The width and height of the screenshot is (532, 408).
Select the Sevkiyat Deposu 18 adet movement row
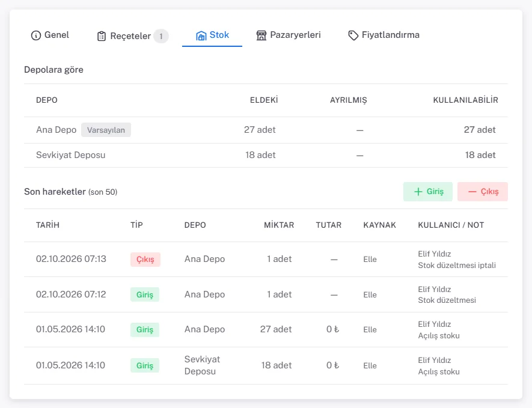(x=266, y=365)
